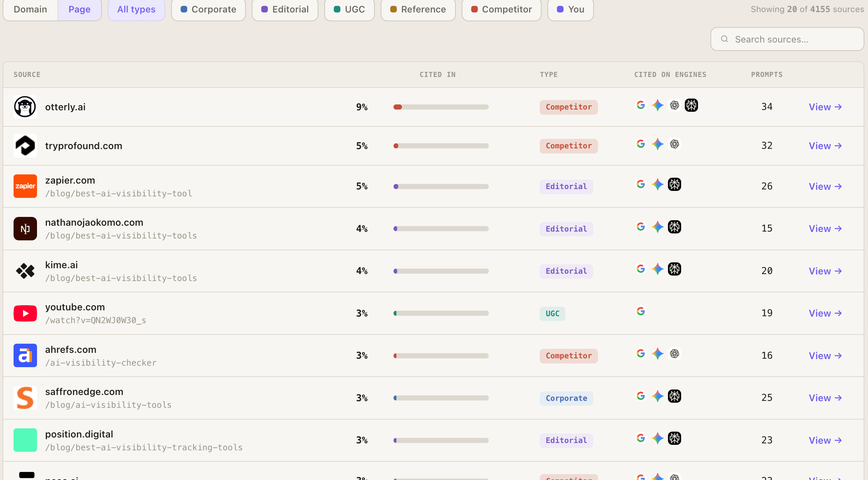The width and height of the screenshot is (868, 480).
Task: Open View link for tryprofound.com
Action: tap(825, 146)
